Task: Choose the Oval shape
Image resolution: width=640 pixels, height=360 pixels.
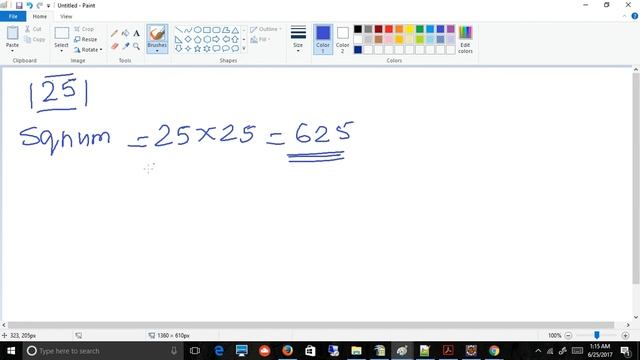Action: click(x=198, y=30)
